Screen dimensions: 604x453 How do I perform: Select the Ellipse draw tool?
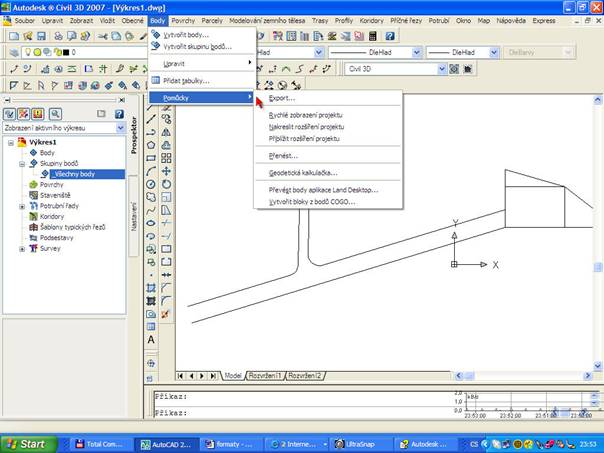[x=151, y=223]
